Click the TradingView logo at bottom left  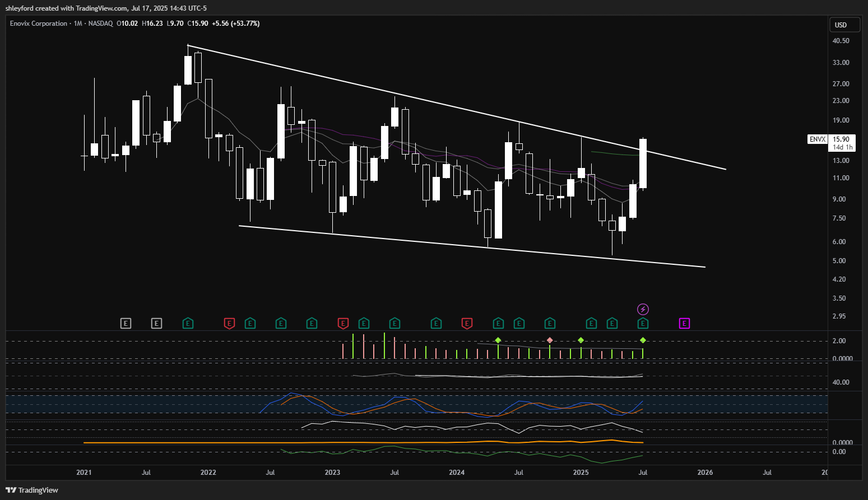coord(32,490)
